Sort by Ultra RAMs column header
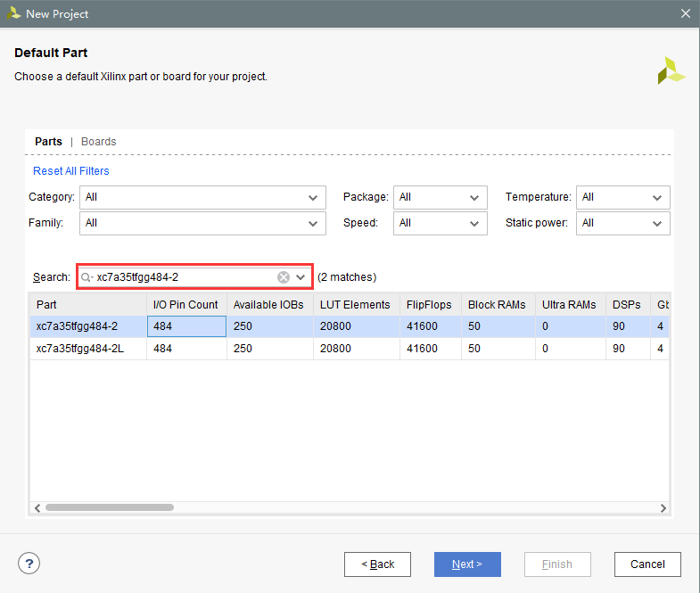The width and height of the screenshot is (700, 593). click(x=571, y=305)
